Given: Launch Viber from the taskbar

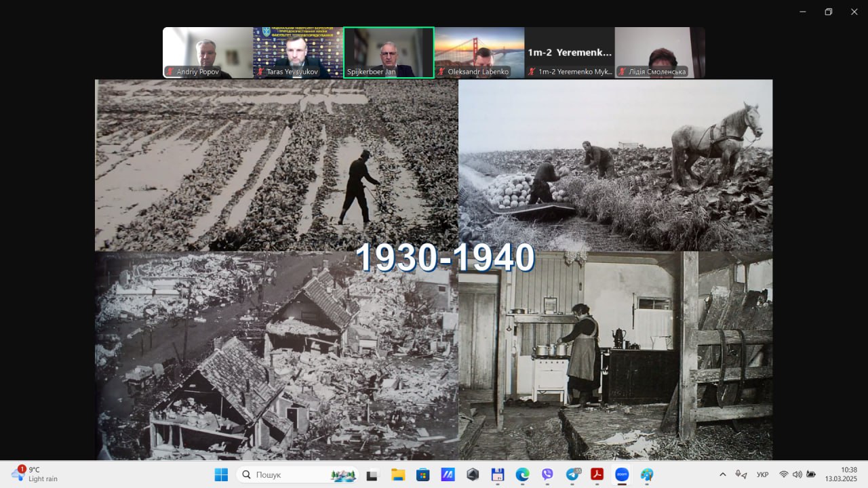Looking at the screenshot, I should (x=547, y=474).
